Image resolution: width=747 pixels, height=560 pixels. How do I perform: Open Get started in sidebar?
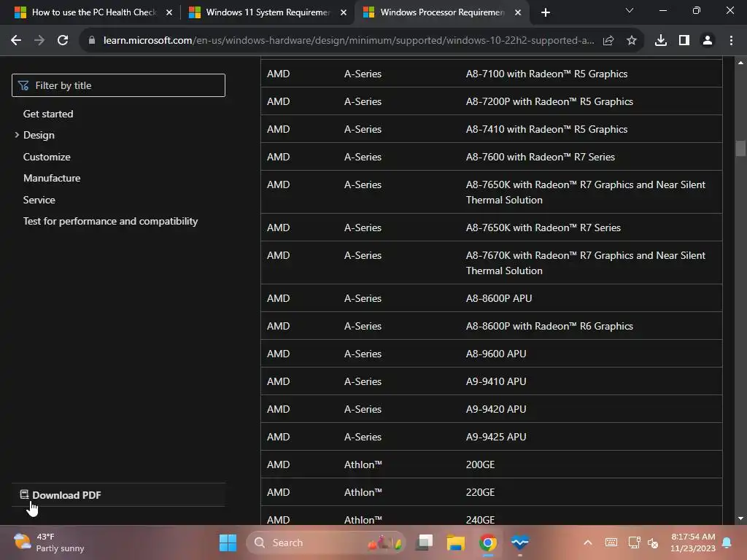point(48,114)
